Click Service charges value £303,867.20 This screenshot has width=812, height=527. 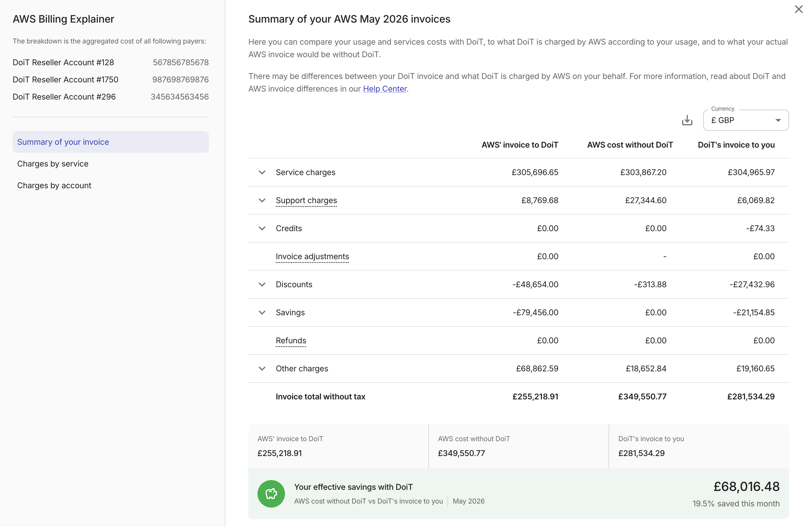tap(643, 172)
